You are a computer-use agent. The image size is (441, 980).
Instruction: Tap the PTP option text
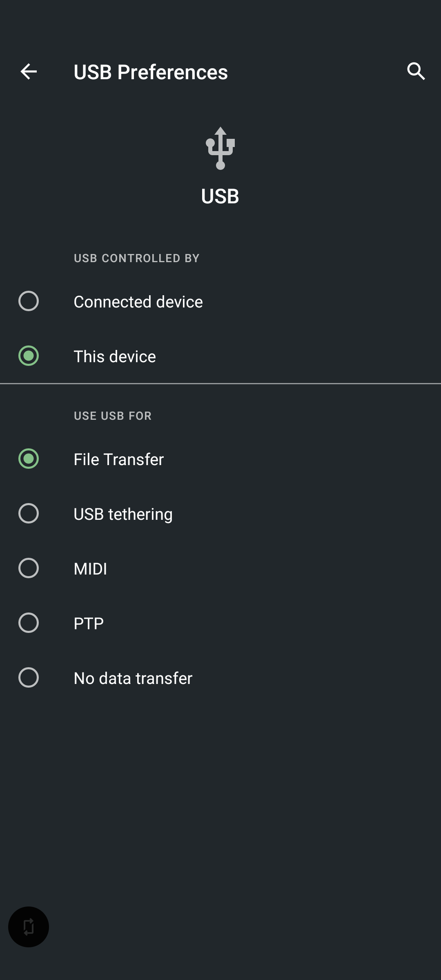tap(89, 624)
